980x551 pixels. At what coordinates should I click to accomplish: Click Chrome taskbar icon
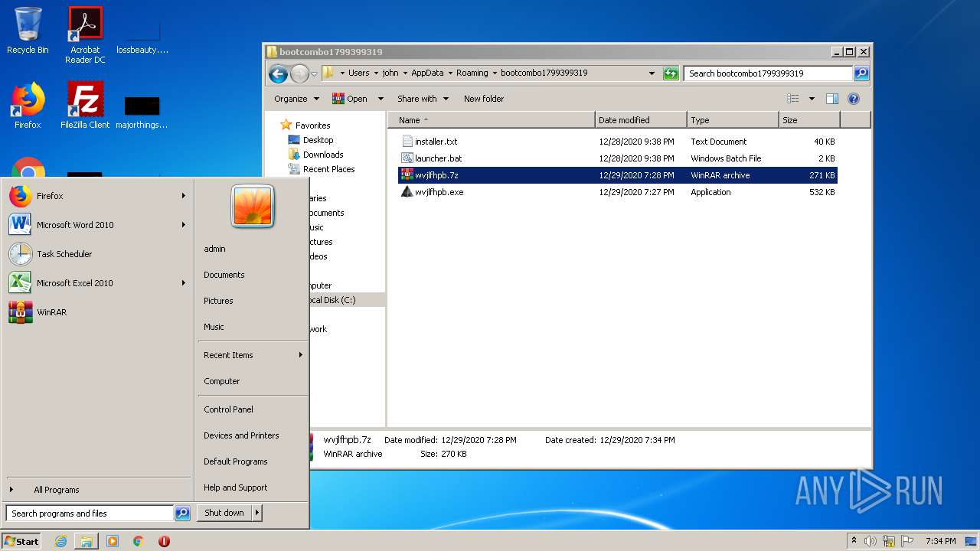click(x=139, y=541)
